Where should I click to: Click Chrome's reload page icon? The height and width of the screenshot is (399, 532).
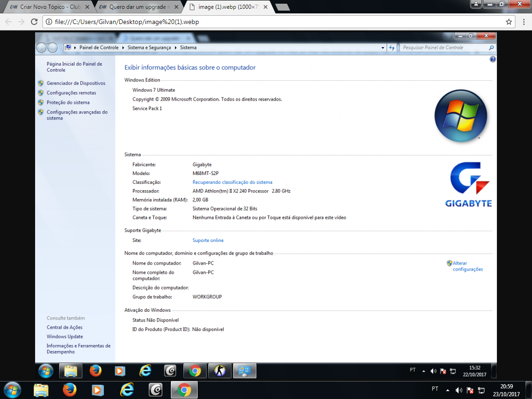[x=34, y=22]
